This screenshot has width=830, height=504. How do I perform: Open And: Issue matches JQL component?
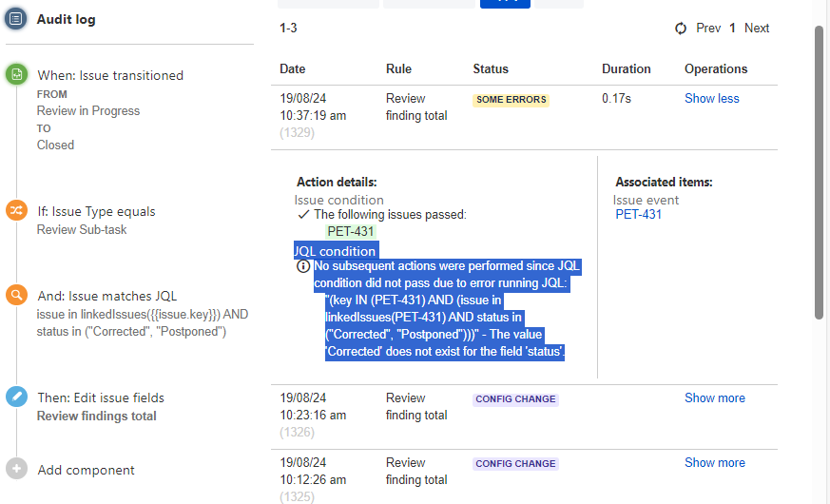106,296
